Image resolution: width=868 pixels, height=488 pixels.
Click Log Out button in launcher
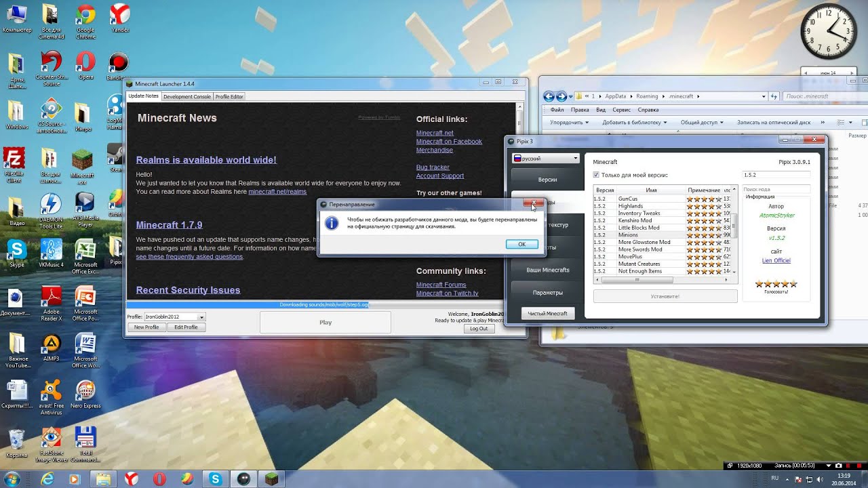479,329
